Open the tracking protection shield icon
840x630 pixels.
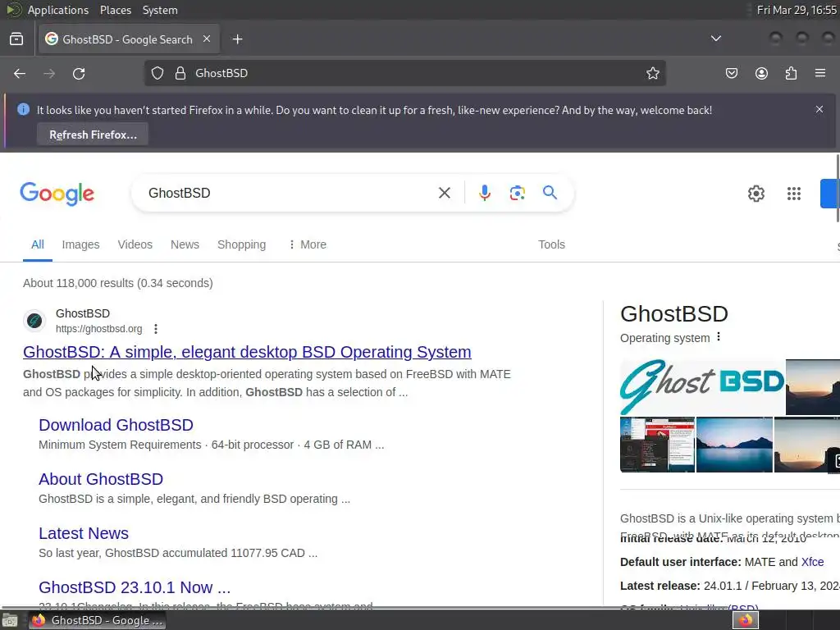point(157,73)
